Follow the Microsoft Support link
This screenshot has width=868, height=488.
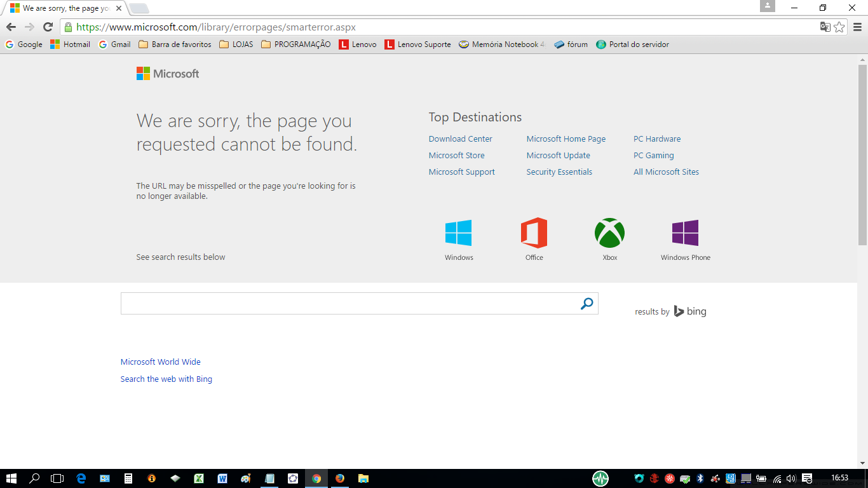pyautogui.click(x=461, y=172)
